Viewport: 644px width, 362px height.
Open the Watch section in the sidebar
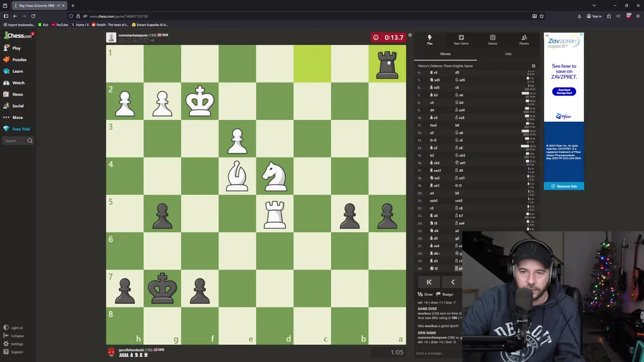(x=14, y=83)
